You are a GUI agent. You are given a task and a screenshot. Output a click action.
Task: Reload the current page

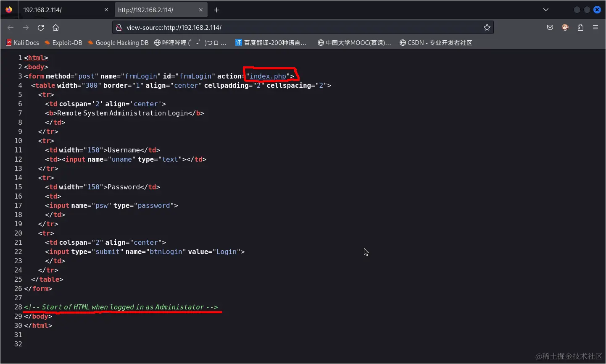click(x=41, y=28)
